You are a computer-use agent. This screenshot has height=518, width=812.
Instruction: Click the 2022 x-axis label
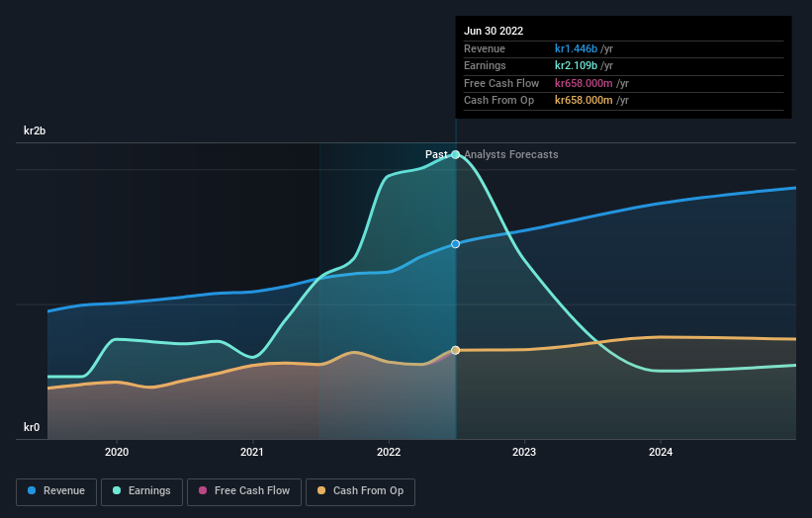point(389,452)
